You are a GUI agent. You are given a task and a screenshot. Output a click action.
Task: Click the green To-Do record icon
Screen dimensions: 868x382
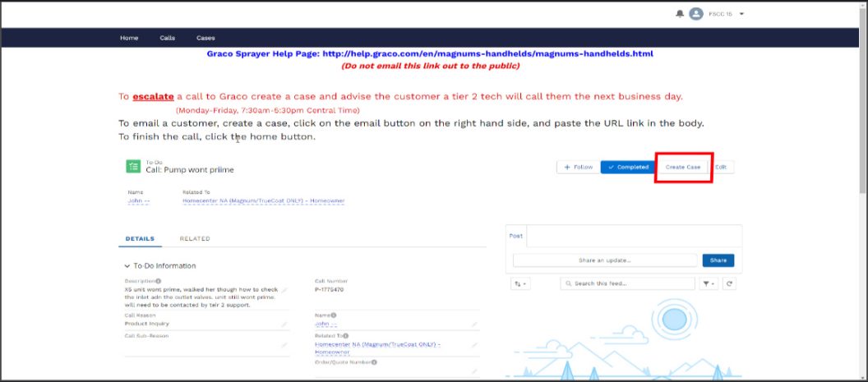(133, 167)
